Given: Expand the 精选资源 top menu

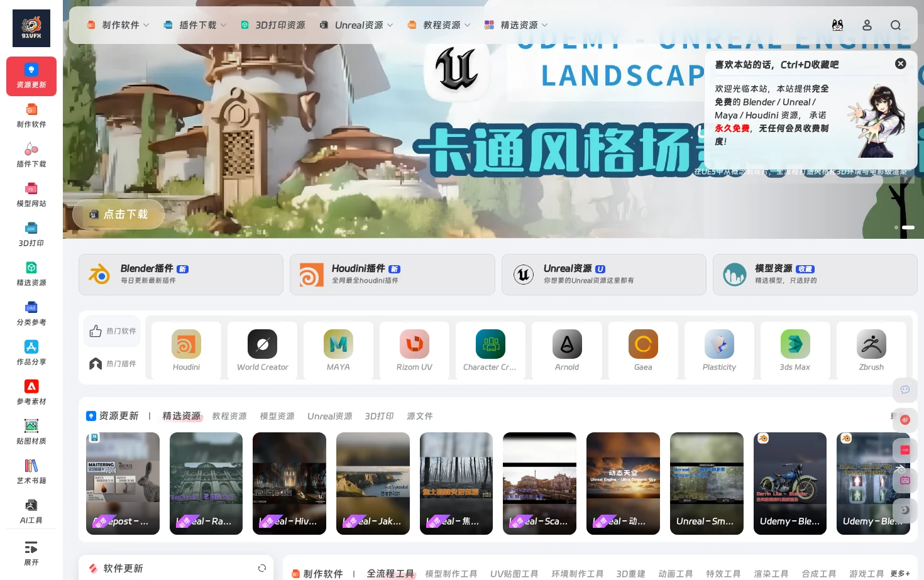Looking at the screenshot, I should pyautogui.click(x=516, y=25).
